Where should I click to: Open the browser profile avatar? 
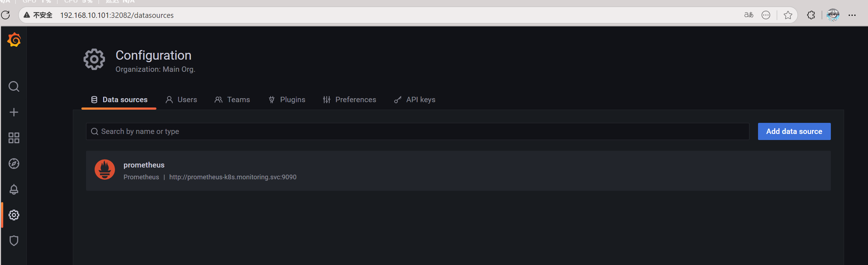point(833,15)
